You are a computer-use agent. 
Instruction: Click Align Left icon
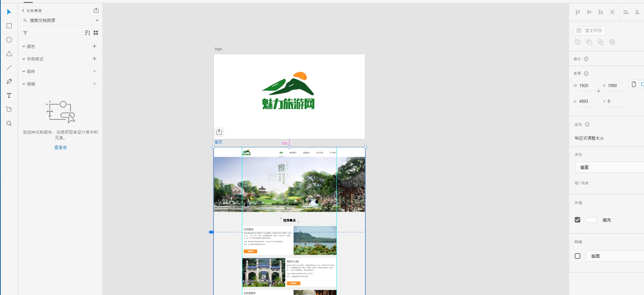[626, 12]
